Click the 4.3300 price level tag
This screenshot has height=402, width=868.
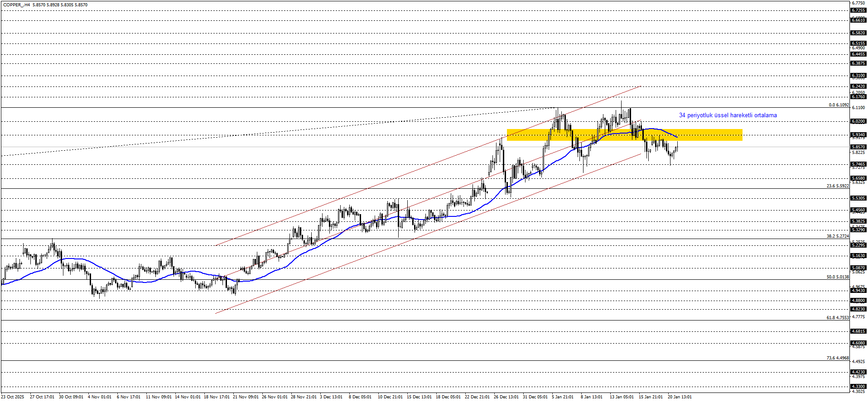point(858,387)
